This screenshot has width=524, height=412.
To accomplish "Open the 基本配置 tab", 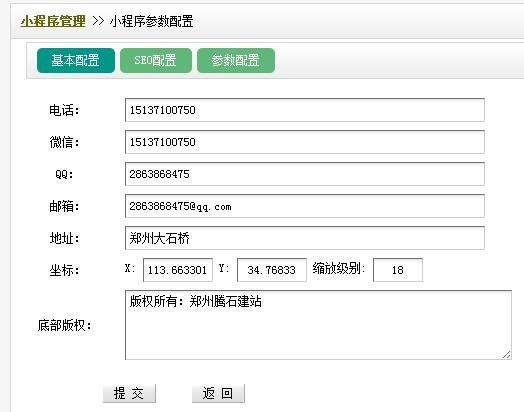I will click(76, 60).
